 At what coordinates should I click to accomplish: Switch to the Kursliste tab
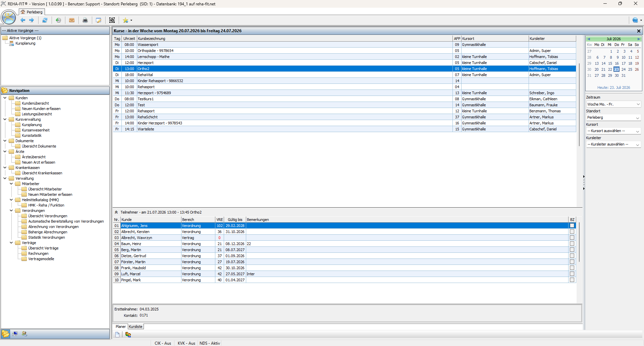[136, 327]
